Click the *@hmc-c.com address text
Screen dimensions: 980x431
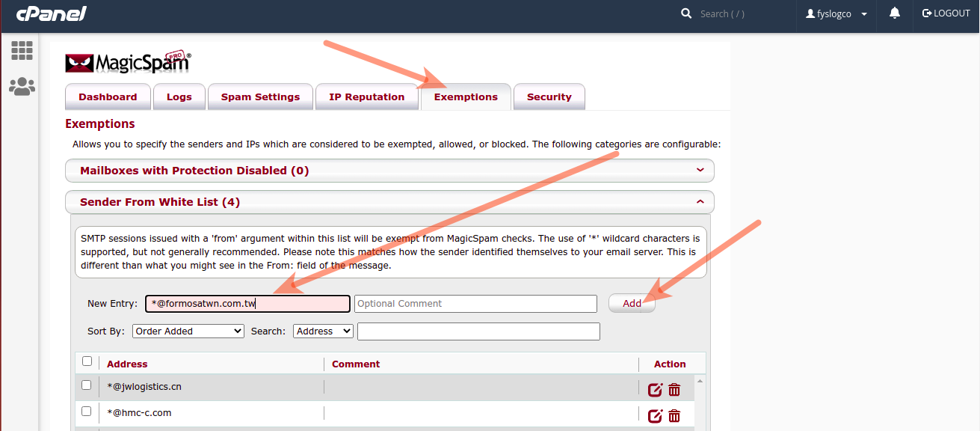[139, 413]
